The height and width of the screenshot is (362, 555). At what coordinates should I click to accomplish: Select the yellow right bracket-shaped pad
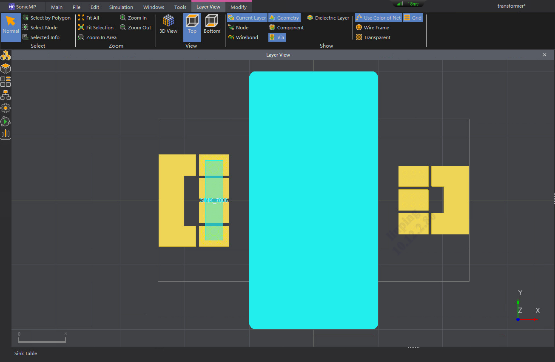coord(455,200)
